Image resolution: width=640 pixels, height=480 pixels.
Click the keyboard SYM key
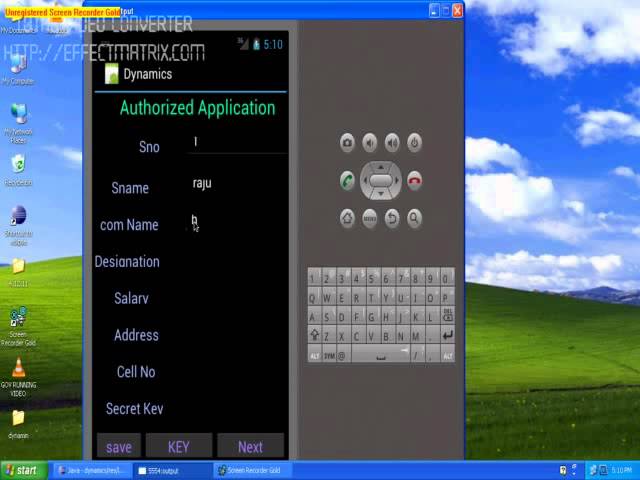point(329,355)
